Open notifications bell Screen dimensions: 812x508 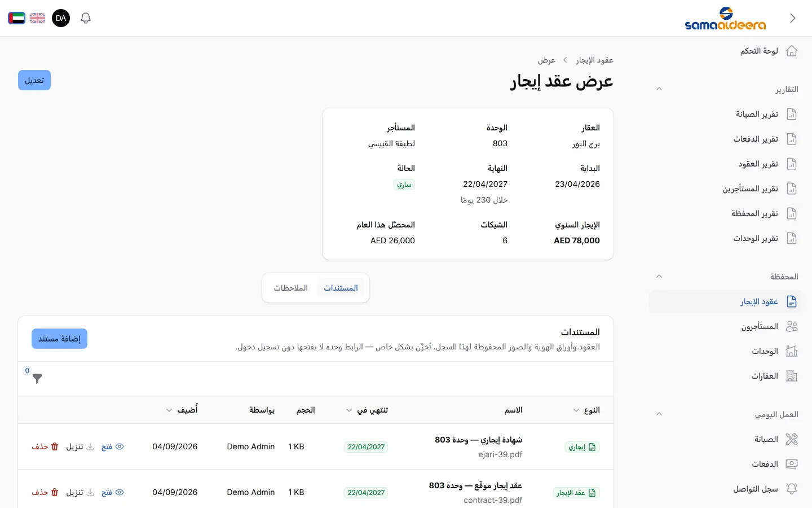tap(86, 18)
